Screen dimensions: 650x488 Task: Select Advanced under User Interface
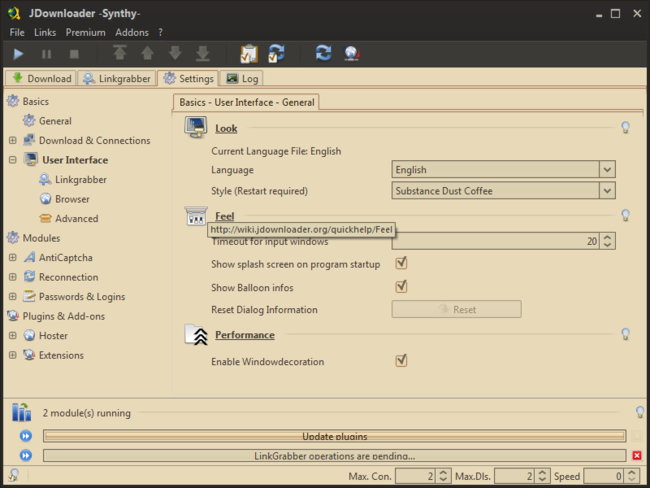coord(77,219)
